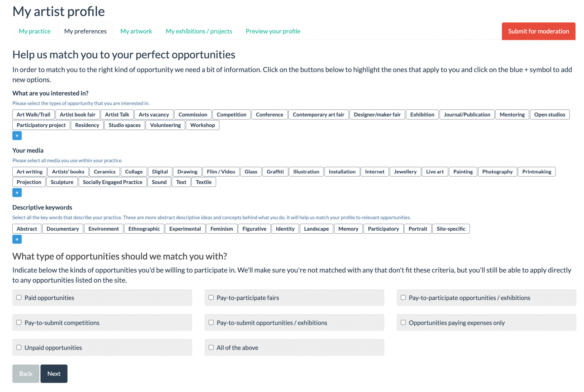The width and height of the screenshot is (584, 392).
Task: Switch to the My practice tab
Action: click(x=35, y=31)
